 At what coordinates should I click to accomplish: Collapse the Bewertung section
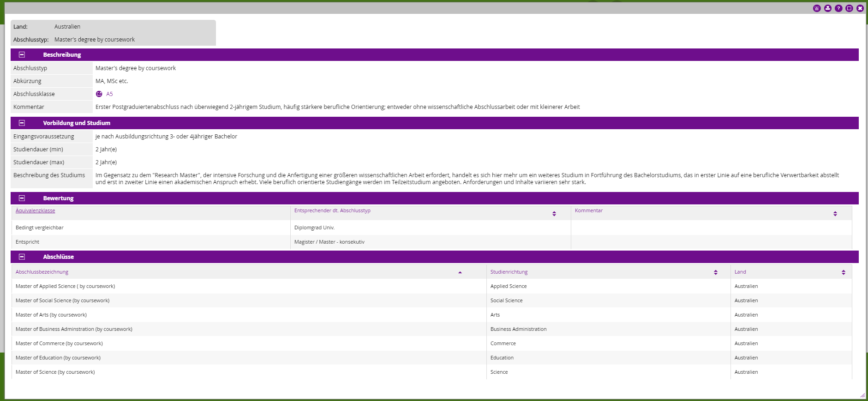22,198
